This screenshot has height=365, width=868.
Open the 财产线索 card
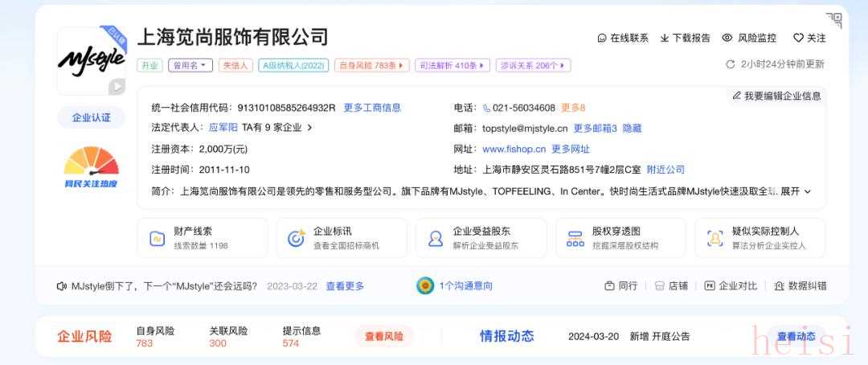tap(202, 238)
